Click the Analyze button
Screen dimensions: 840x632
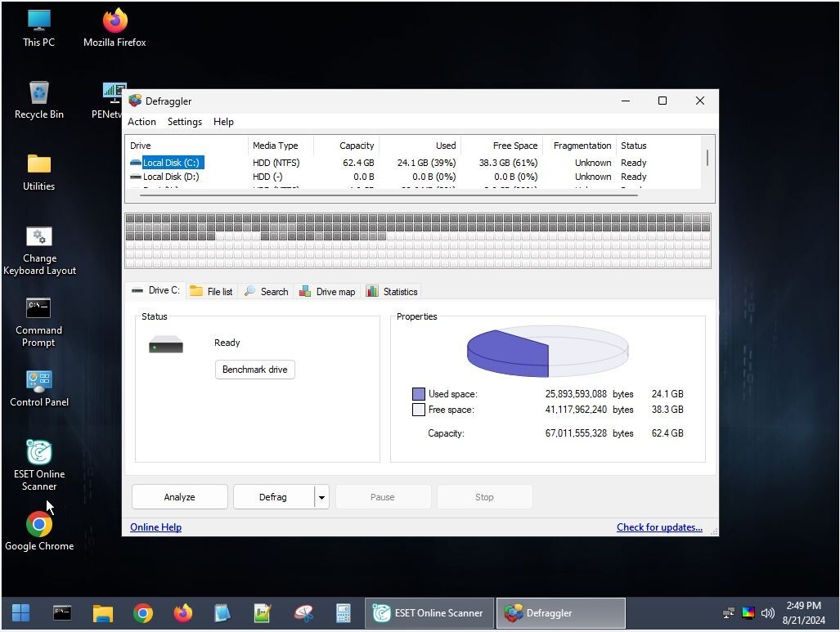click(178, 496)
